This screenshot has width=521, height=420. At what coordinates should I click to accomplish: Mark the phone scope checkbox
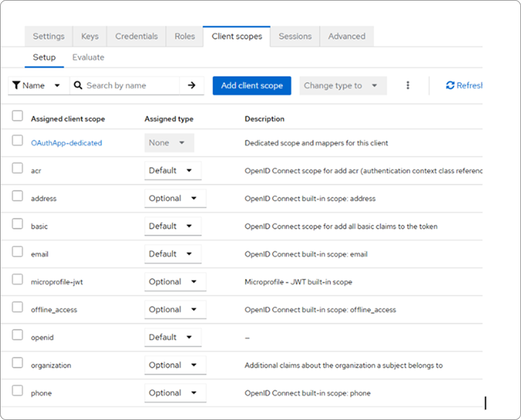(17, 391)
